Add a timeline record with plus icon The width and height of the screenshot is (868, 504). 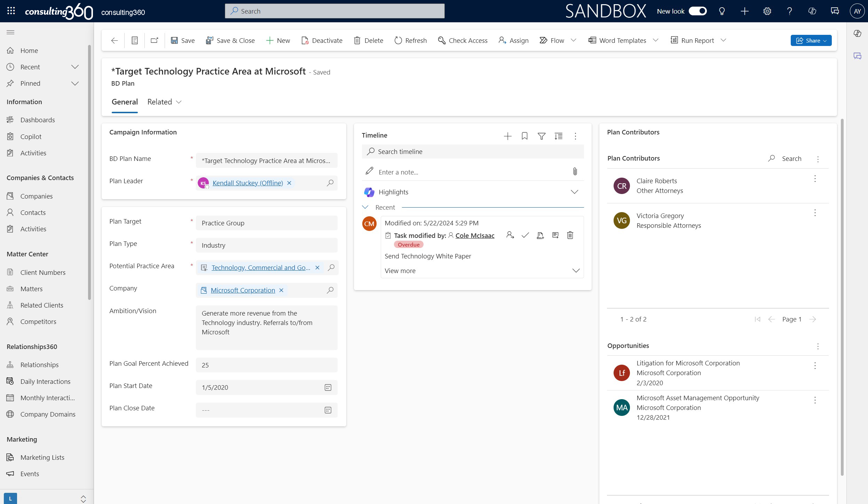(508, 136)
